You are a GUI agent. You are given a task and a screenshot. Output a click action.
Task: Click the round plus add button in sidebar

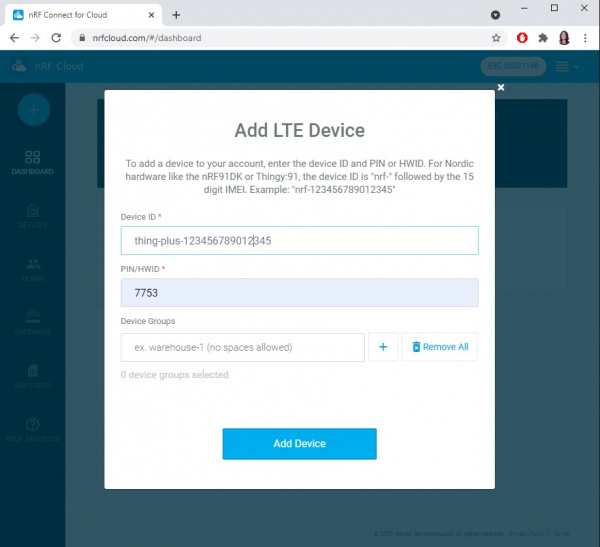(x=34, y=110)
